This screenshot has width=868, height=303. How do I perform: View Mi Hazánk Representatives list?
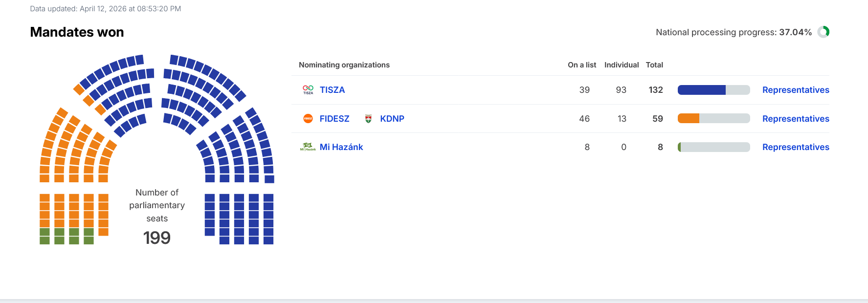click(796, 147)
